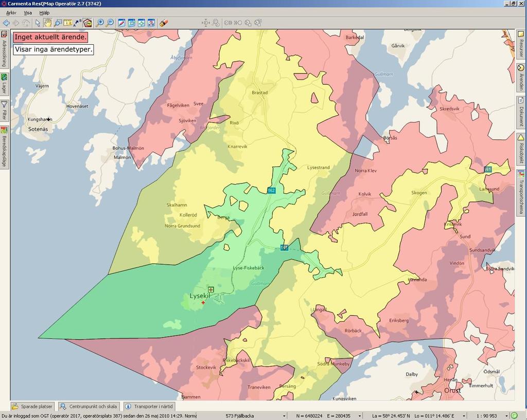Click the map window pencil edit icon

(121, 23)
